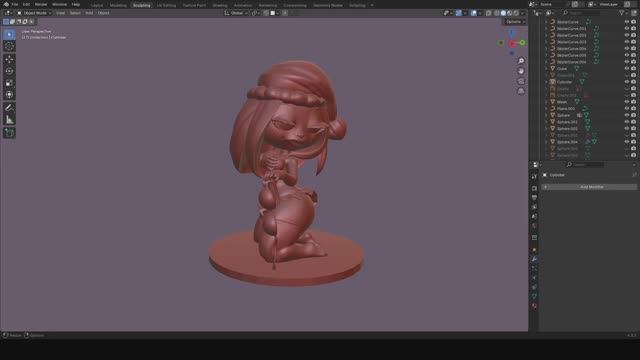Open the Object Mode dropdown
The height and width of the screenshot is (360, 640).
coord(34,13)
